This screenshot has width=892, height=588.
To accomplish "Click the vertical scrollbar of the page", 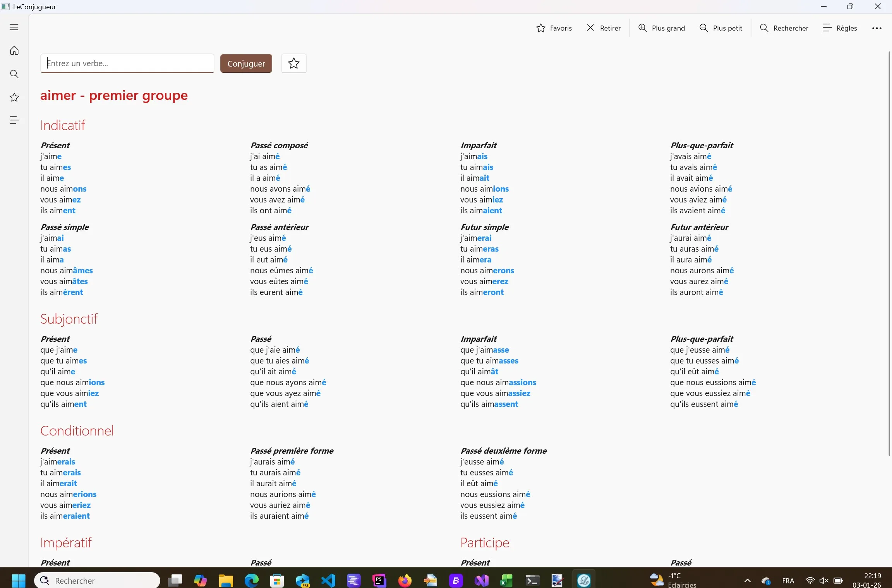I will click(889, 254).
